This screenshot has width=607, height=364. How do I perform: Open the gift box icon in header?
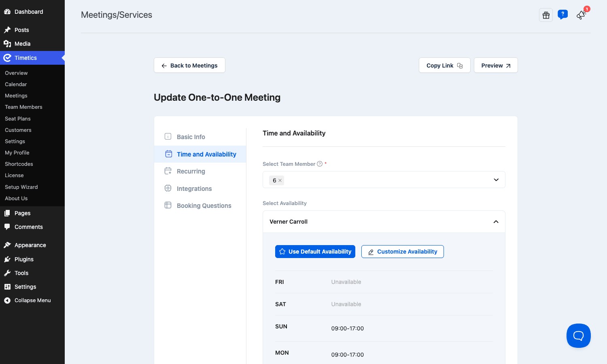546,15
